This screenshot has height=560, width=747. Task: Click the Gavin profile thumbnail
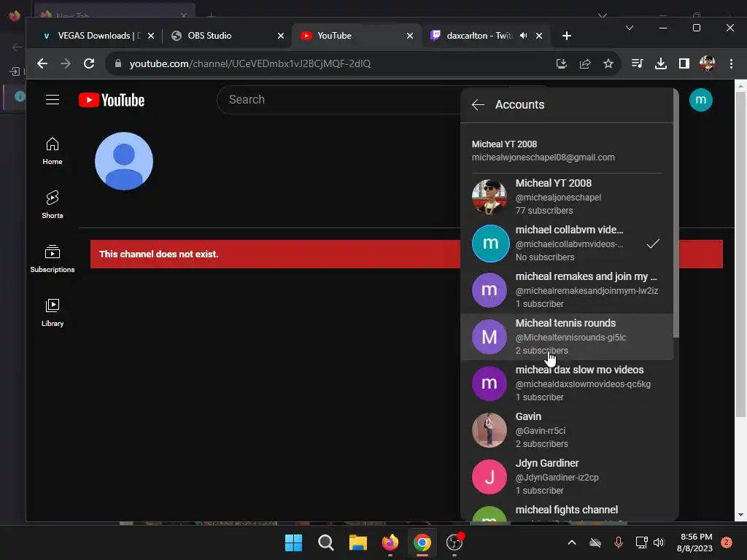[489, 430]
